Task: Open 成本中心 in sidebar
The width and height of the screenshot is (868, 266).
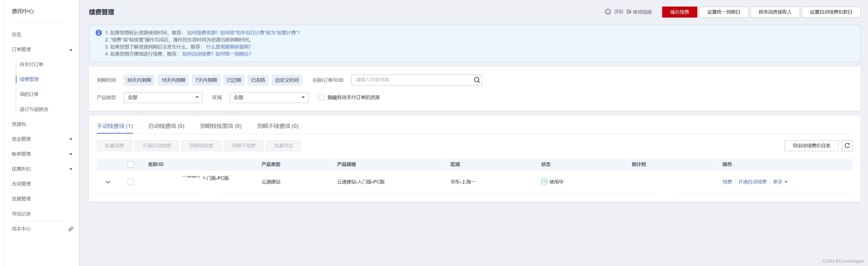Action: coord(21,229)
